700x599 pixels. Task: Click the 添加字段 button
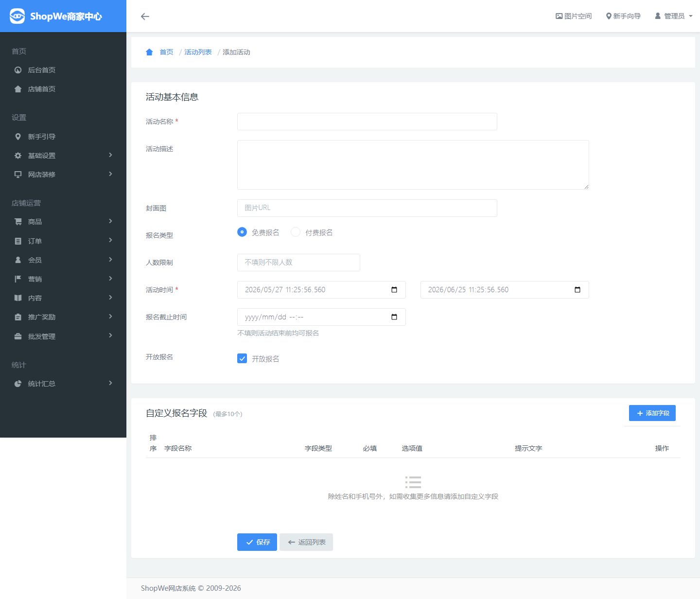coord(652,413)
